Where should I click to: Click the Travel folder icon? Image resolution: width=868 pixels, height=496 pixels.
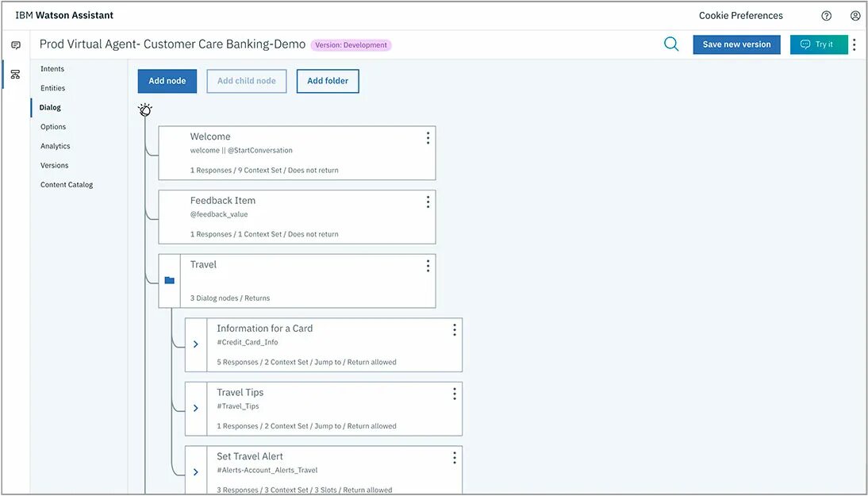coord(169,281)
